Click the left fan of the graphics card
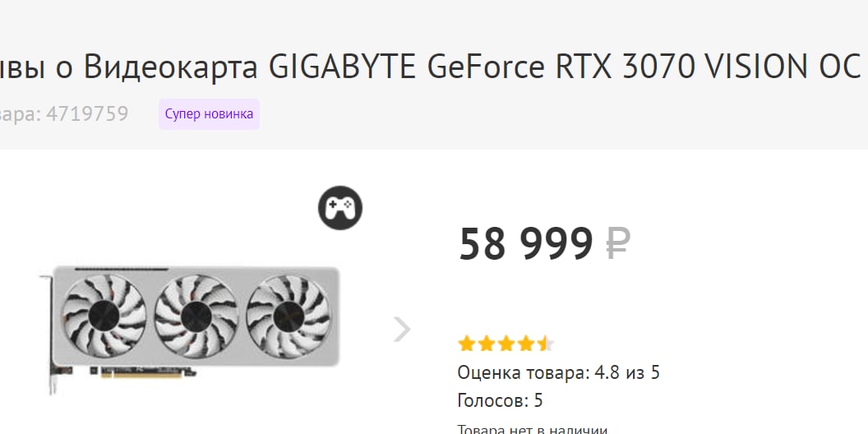 click(x=104, y=315)
